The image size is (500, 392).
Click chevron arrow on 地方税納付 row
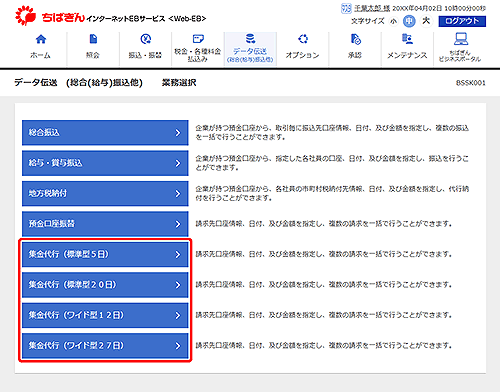click(178, 194)
